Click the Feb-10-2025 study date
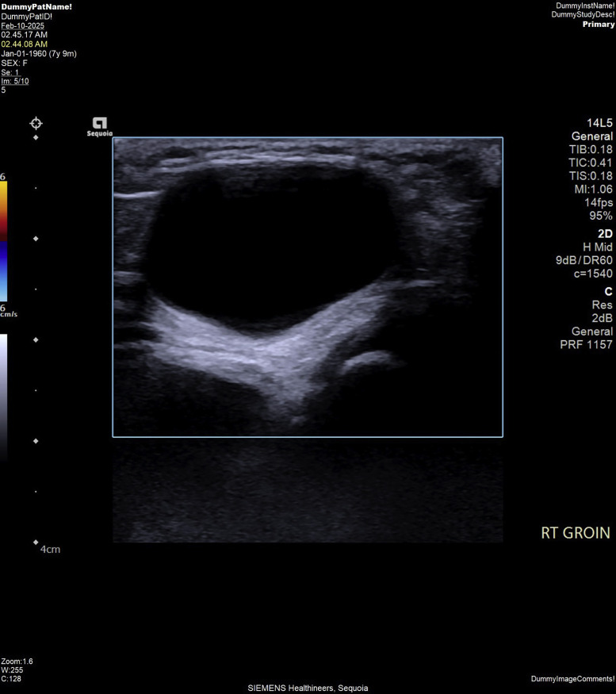 click(x=22, y=25)
